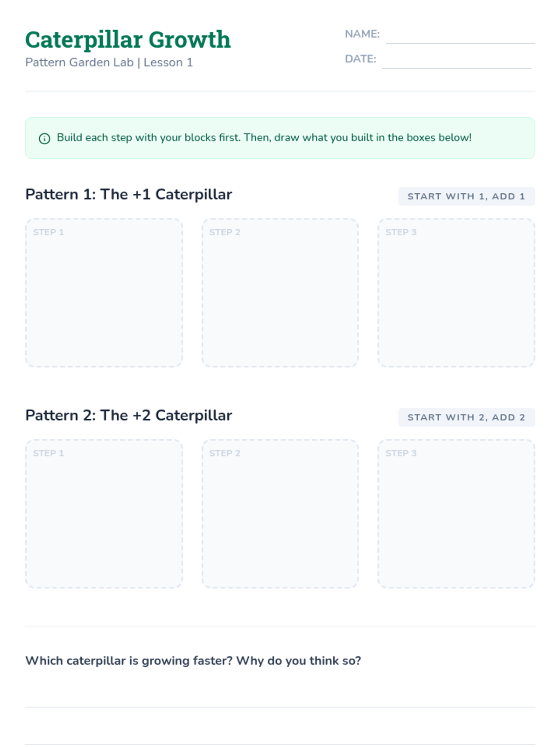Click Pattern 2 Step 1 drawing box
560x747 pixels.
click(x=104, y=514)
